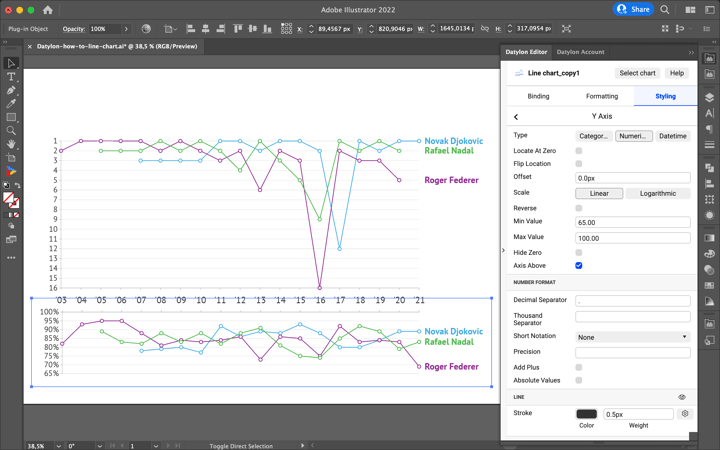Select Logarithmic scale option
This screenshot has width=720, height=450.
click(658, 193)
